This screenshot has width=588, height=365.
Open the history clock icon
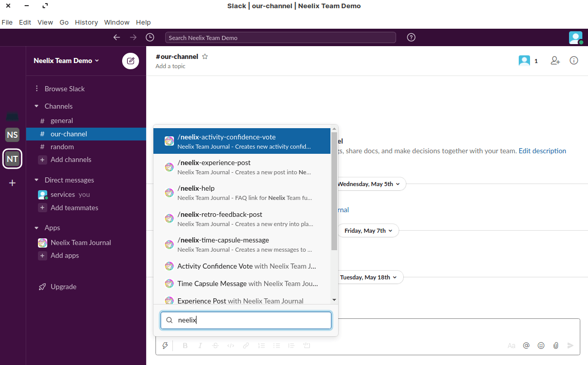point(150,37)
